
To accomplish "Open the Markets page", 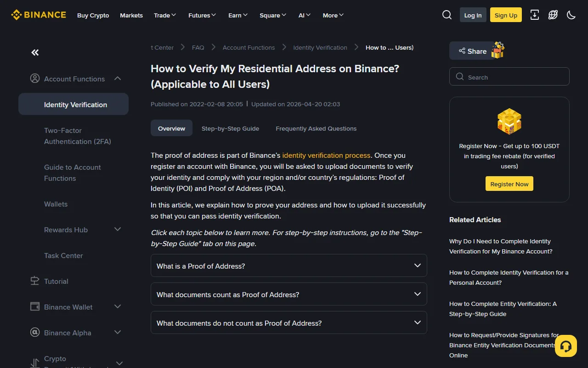I will tap(131, 15).
